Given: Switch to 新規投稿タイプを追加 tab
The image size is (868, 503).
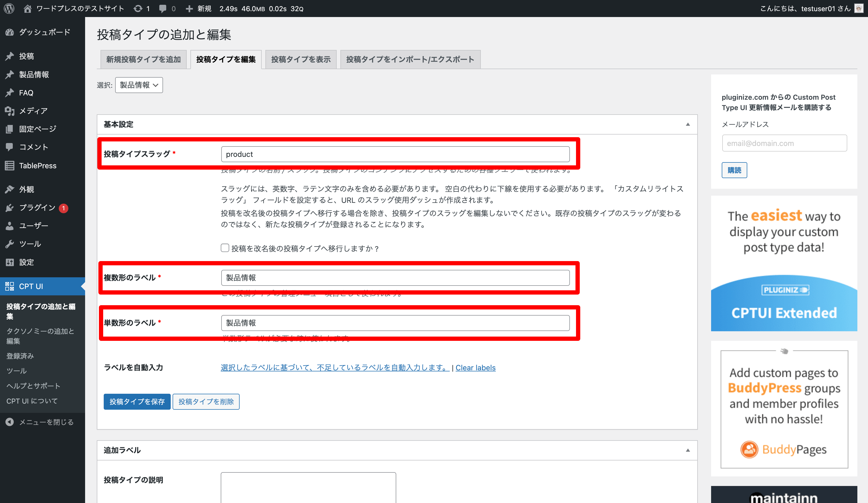Looking at the screenshot, I should 144,59.
